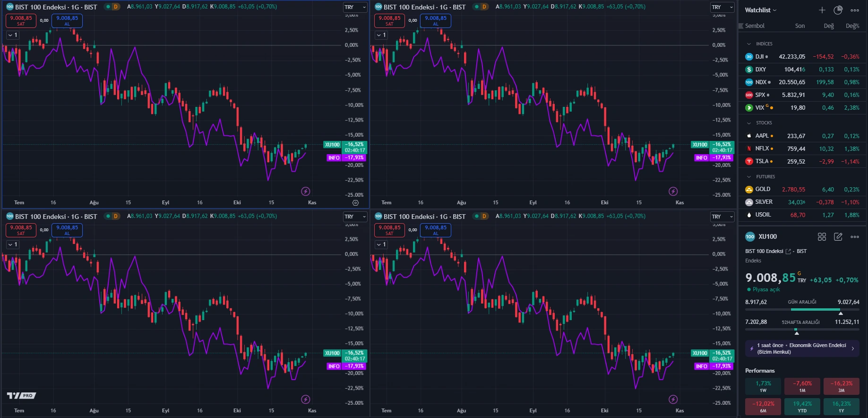Add a symbol with the Watchlist plus icon
This screenshot has height=418, width=868.
822,10
